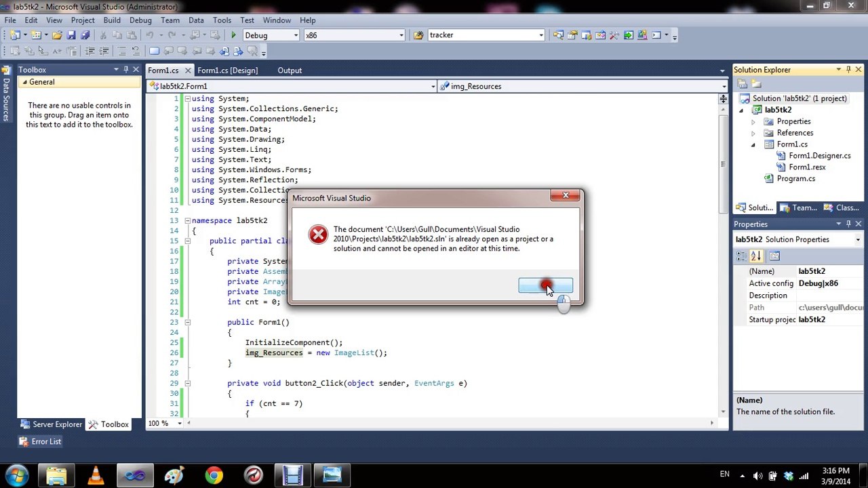Click the Decrease Indent toolbar icon

[90, 52]
